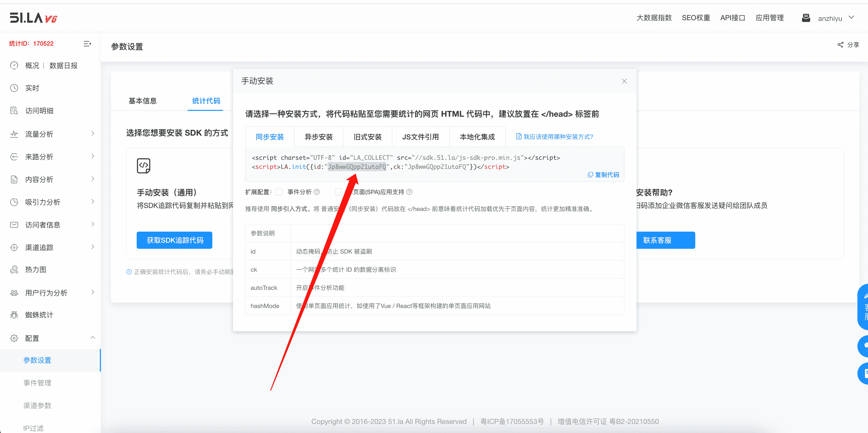868x433 pixels.
Task: Click the 51.LA V6 logo
Action: click(x=33, y=18)
